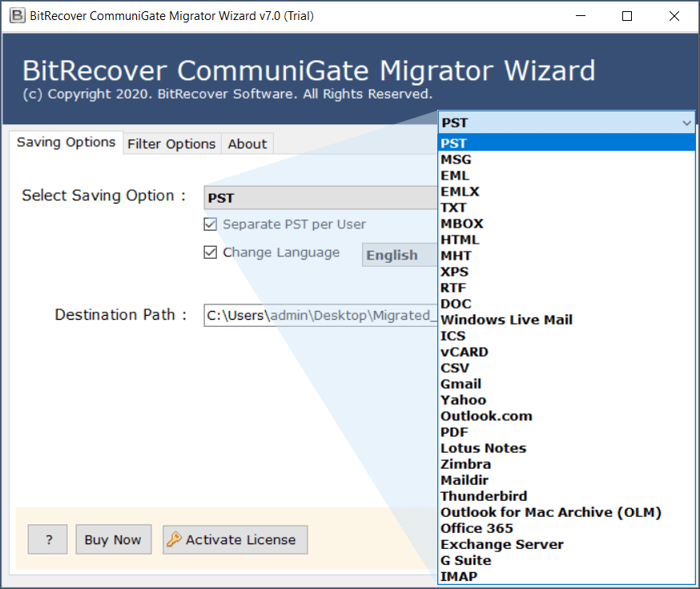
Task: Choose Lotus Notes from the list
Action: click(x=566, y=449)
